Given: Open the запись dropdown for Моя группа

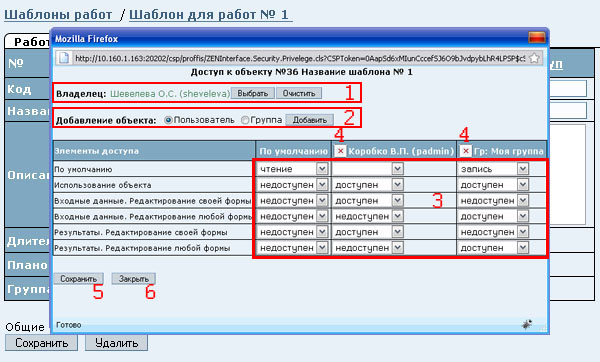Looking at the screenshot, I should tap(494, 169).
